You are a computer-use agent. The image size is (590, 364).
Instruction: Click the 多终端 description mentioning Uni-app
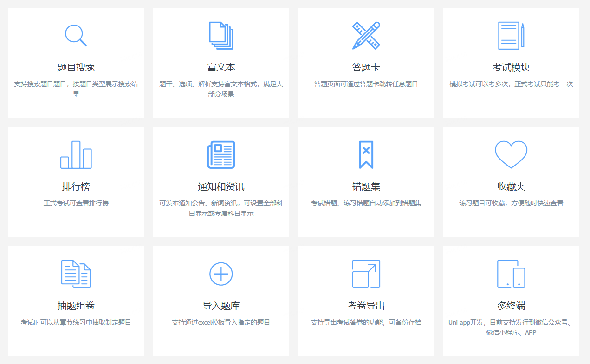[511, 327]
